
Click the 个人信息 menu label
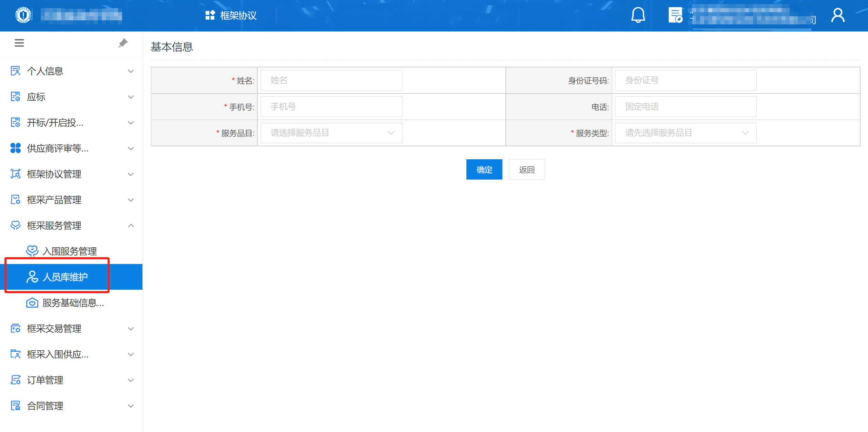tap(45, 71)
